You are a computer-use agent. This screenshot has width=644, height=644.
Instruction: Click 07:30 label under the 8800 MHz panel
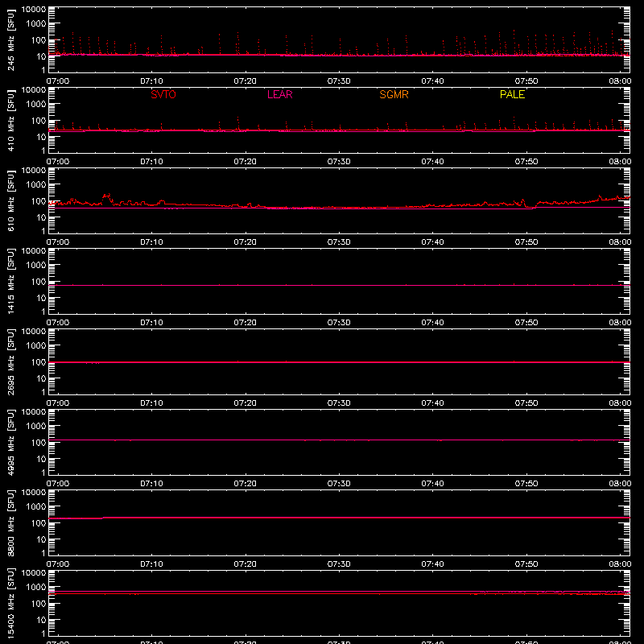[x=339, y=564]
